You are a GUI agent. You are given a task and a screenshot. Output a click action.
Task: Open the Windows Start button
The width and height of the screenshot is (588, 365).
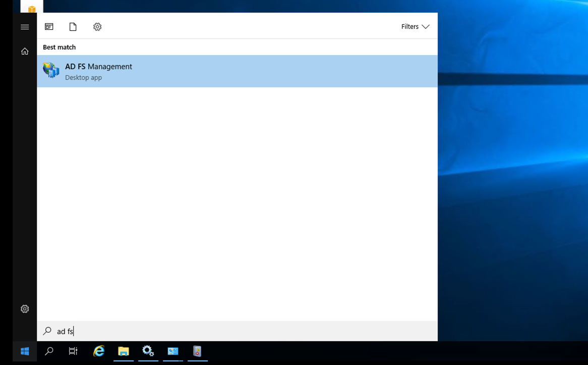[25, 351]
